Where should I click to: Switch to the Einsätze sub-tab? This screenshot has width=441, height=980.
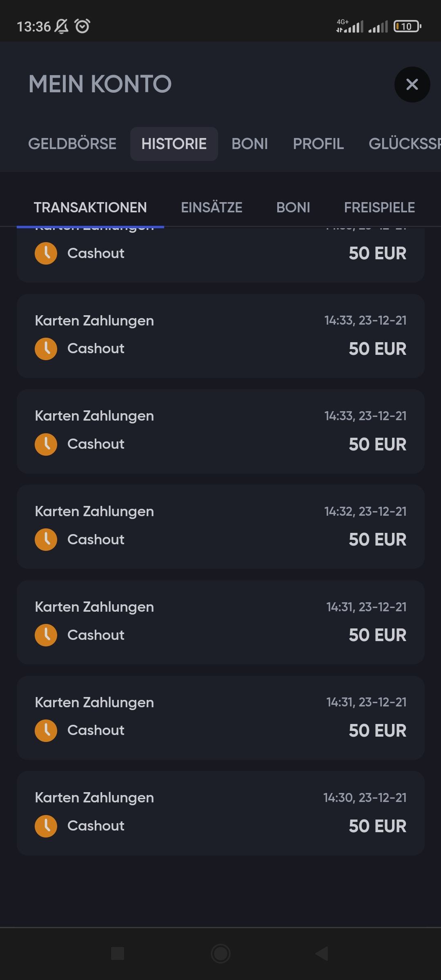point(212,207)
